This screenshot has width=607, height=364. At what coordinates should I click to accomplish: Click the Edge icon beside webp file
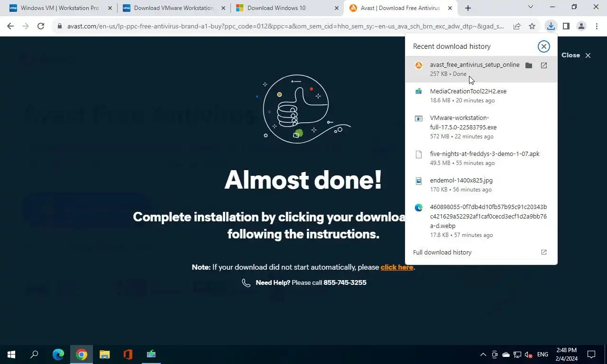point(419,208)
